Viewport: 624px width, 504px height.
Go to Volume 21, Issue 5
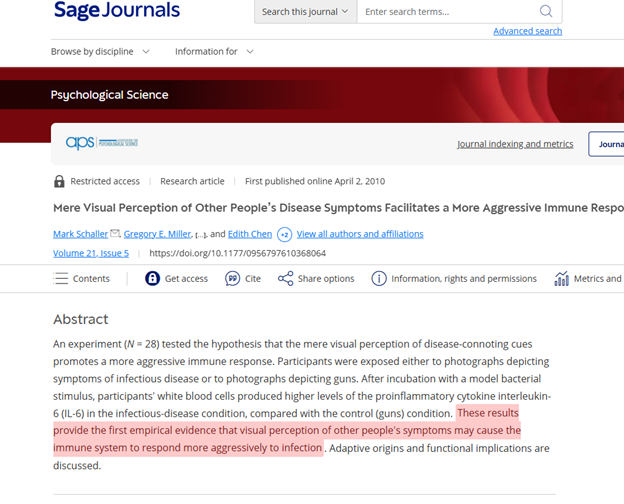coord(91,253)
